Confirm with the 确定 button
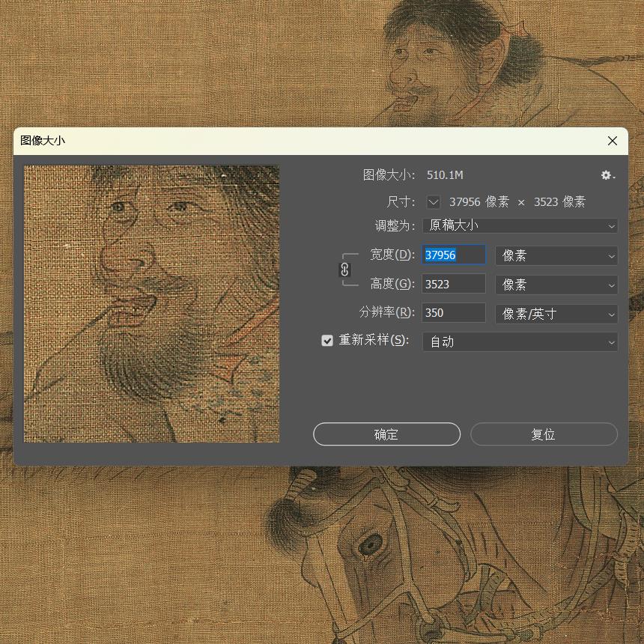This screenshot has height=644, width=644. [386, 434]
